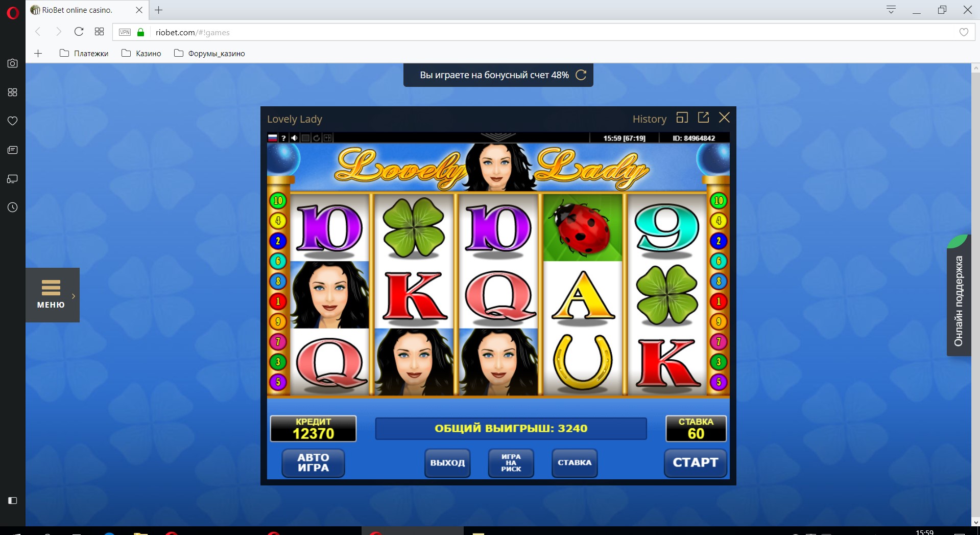The image size is (980, 535).
Task: Pull down the game top panel chevron
Action: (498, 137)
